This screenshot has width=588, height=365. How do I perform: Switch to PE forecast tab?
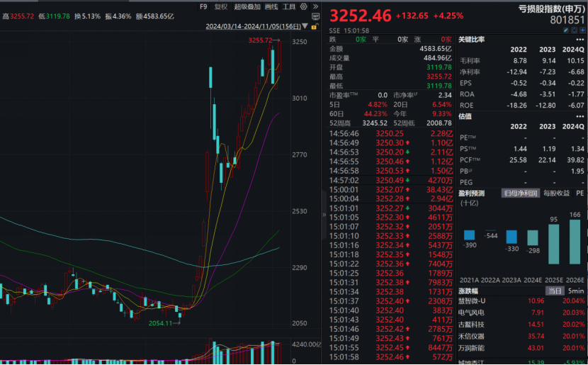579,193
